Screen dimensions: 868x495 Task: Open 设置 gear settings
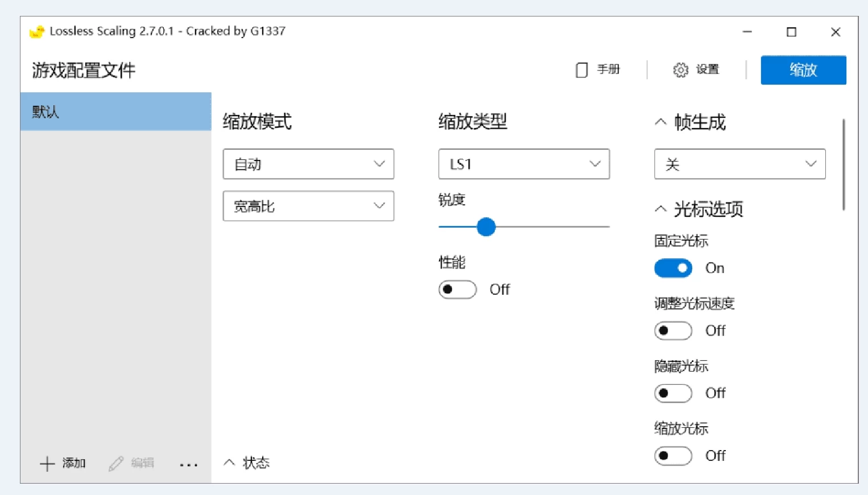click(x=680, y=70)
